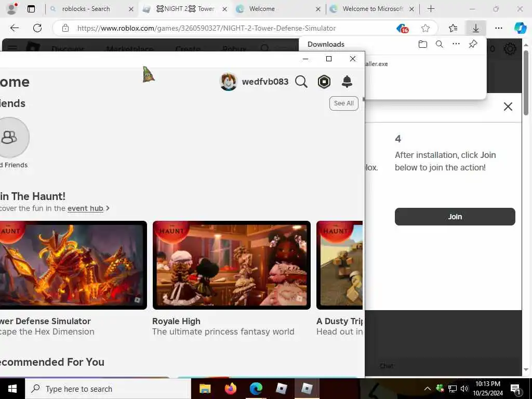The height and width of the screenshot is (399, 532).
Task: Refresh the Roblox page
Action: coord(37,28)
